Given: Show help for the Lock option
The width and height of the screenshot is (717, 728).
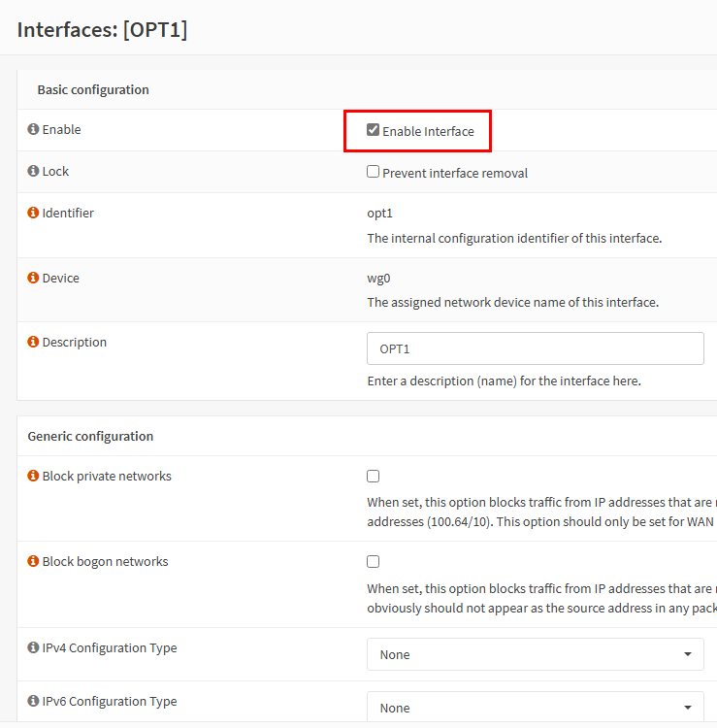Looking at the screenshot, I should (33, 172).
